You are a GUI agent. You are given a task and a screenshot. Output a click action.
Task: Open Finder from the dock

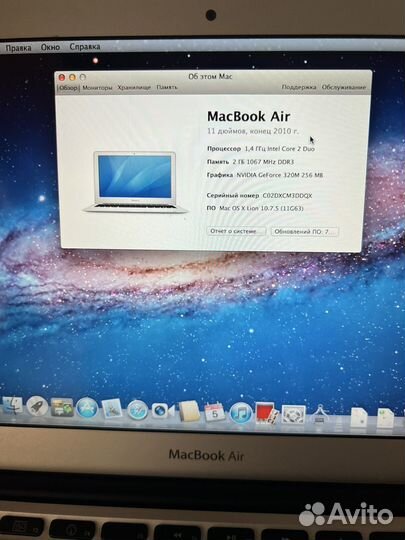click(x=12, y=405)
